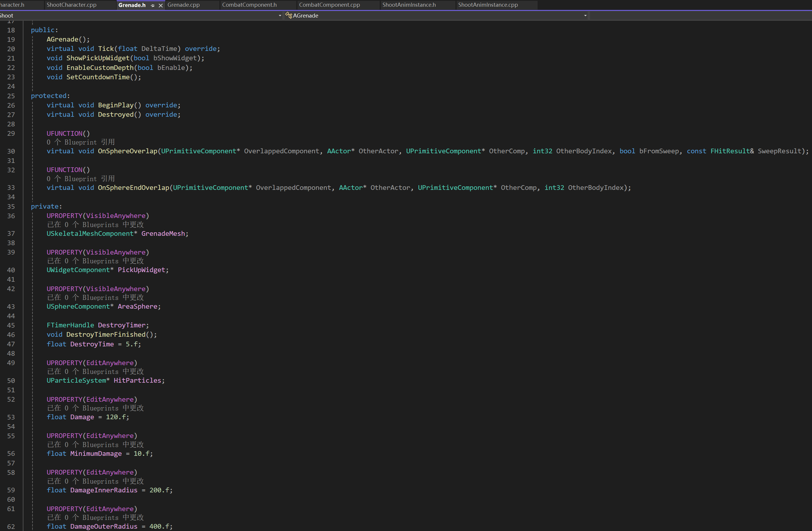Open the ShootAnimInstance.cpp tab

(x=488, y=5)
